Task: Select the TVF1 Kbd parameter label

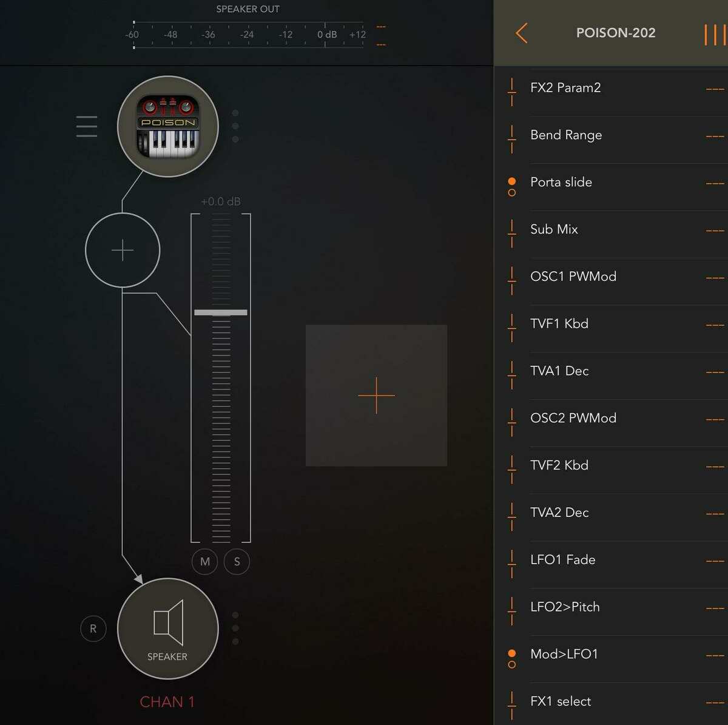Action: tap(559, 324)
